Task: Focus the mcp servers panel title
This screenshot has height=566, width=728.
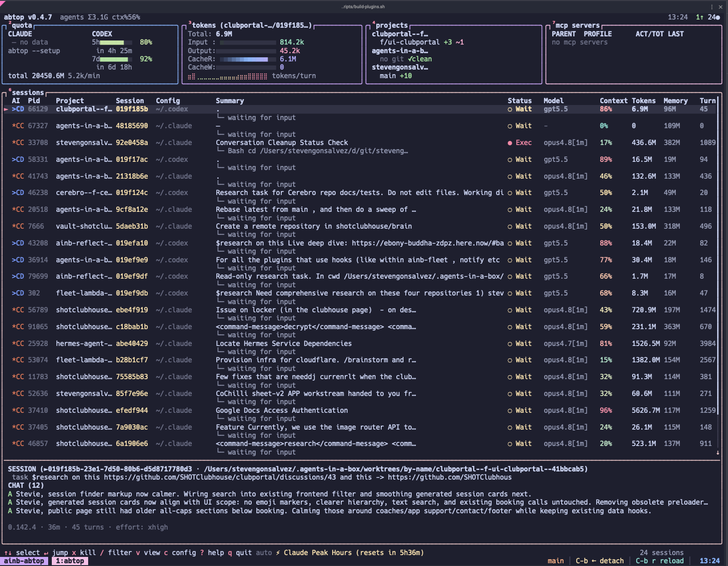Action: (x=578, y=25)
